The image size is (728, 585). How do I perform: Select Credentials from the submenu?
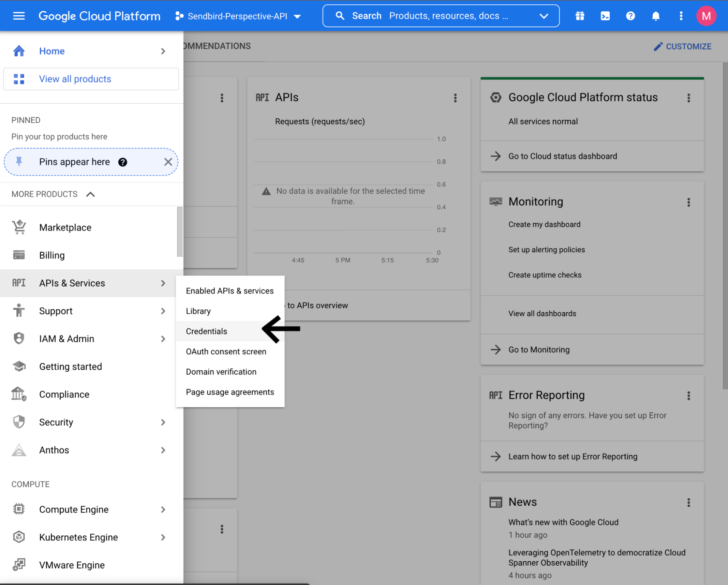230,331
